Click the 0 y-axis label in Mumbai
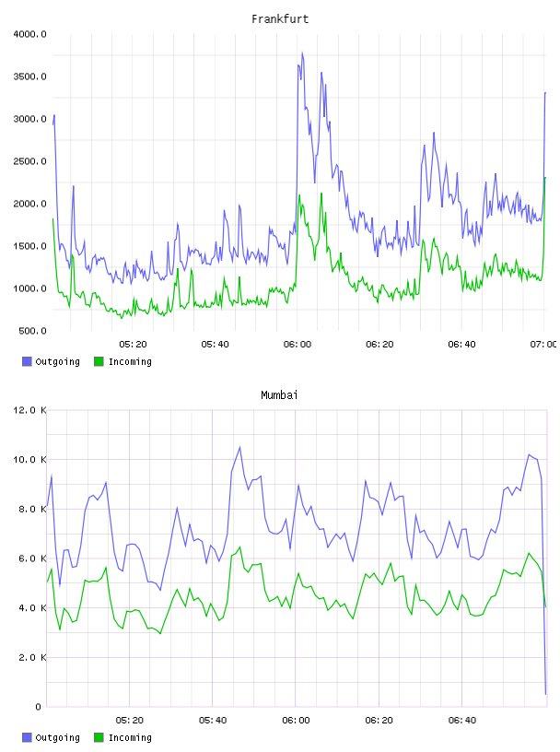 [x=39, y=707]
